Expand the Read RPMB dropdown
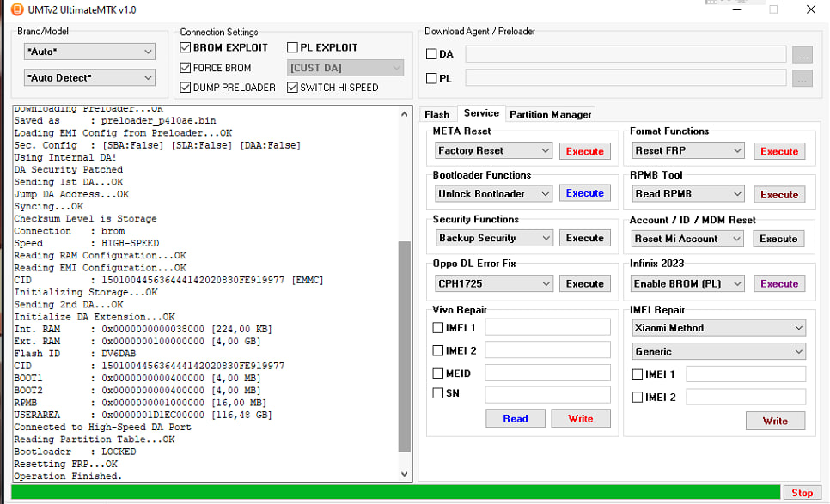This screenshot has height=504, width=830. [687, 194]
